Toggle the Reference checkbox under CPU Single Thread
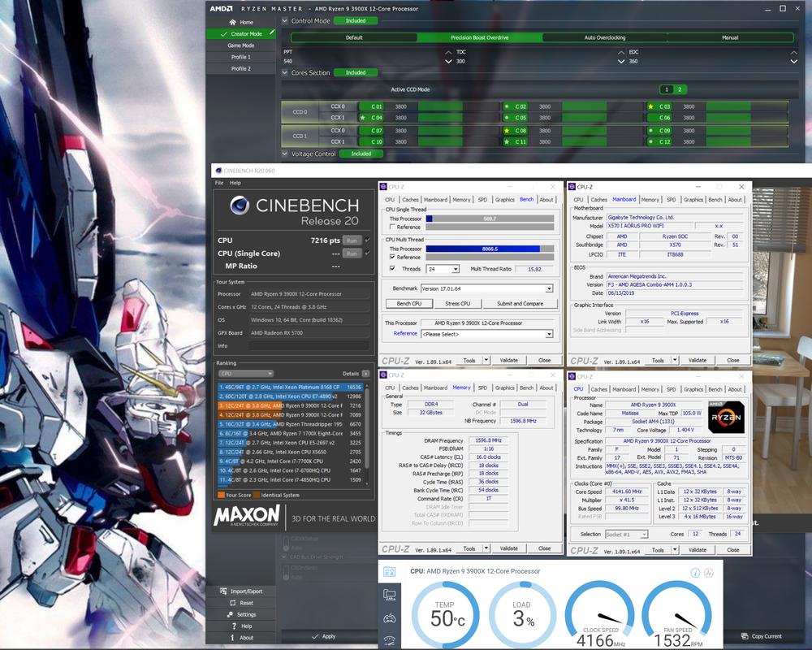 392,227
